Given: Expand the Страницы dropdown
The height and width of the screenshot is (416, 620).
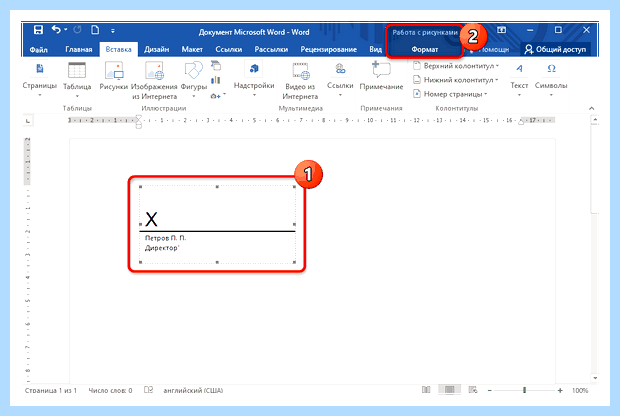Looking at the screenshot, I should 40,79.
